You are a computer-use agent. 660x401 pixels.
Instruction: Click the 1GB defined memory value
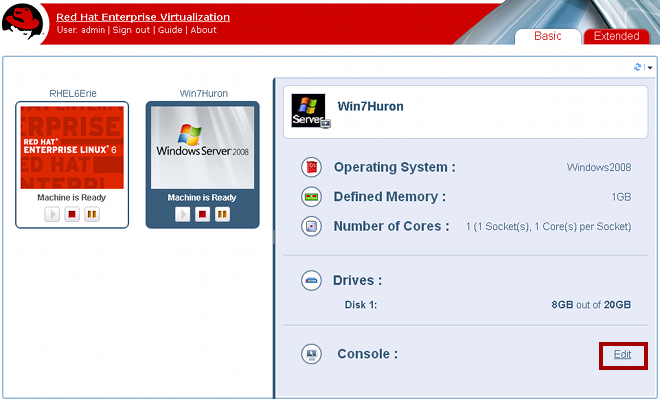621,197
